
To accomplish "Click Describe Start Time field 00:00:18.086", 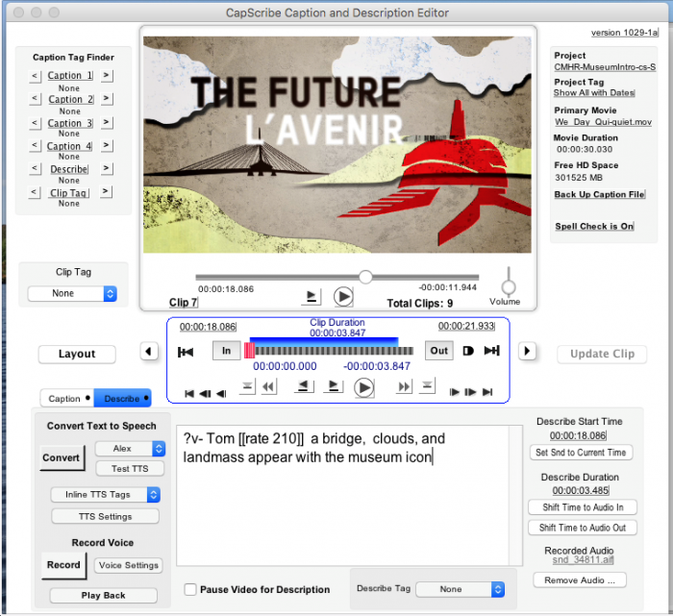I will (578, 436).
